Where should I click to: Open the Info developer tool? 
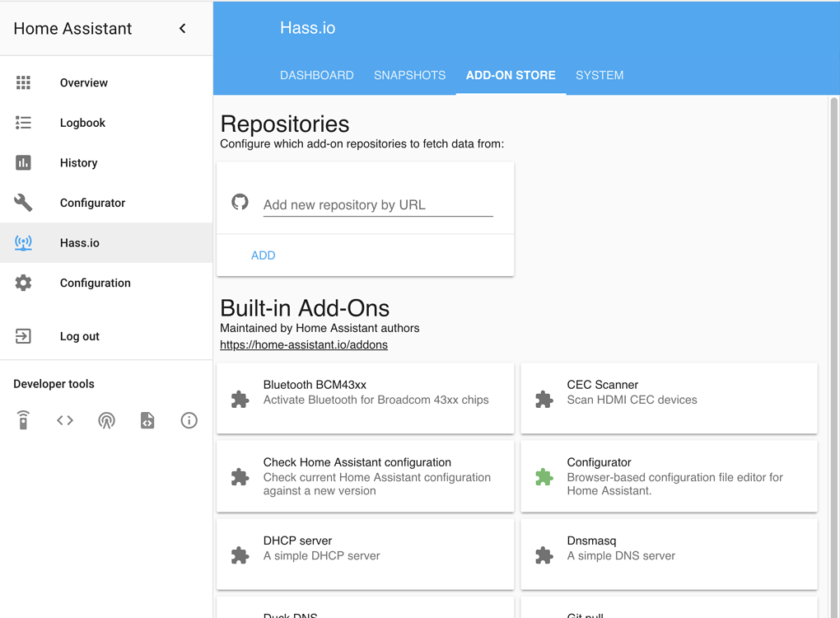189,420
